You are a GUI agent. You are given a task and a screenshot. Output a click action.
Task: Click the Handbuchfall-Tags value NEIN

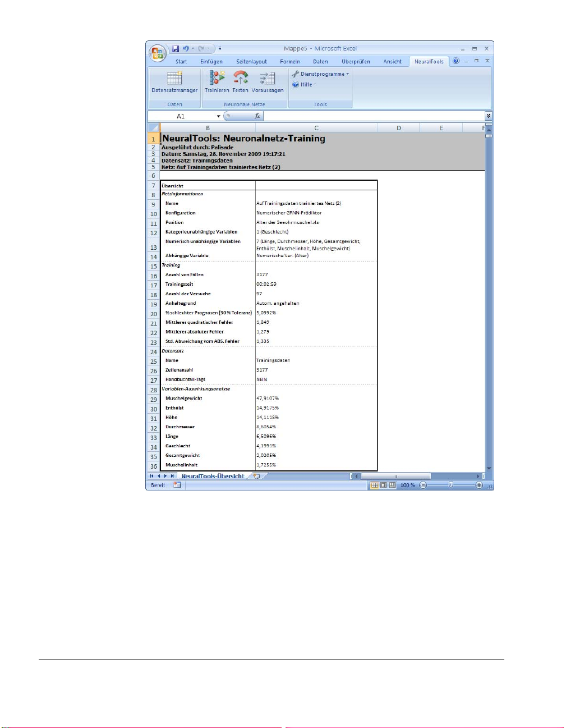(x=262, y=379)
